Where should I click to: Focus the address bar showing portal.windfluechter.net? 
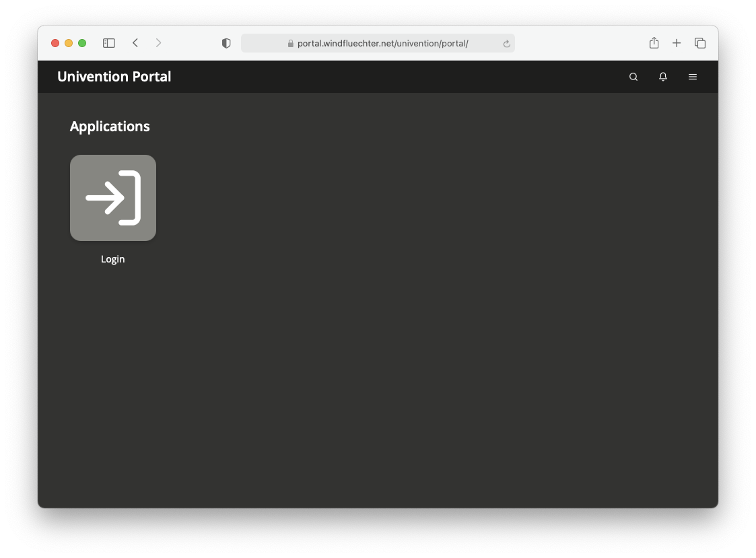[378, 43]
